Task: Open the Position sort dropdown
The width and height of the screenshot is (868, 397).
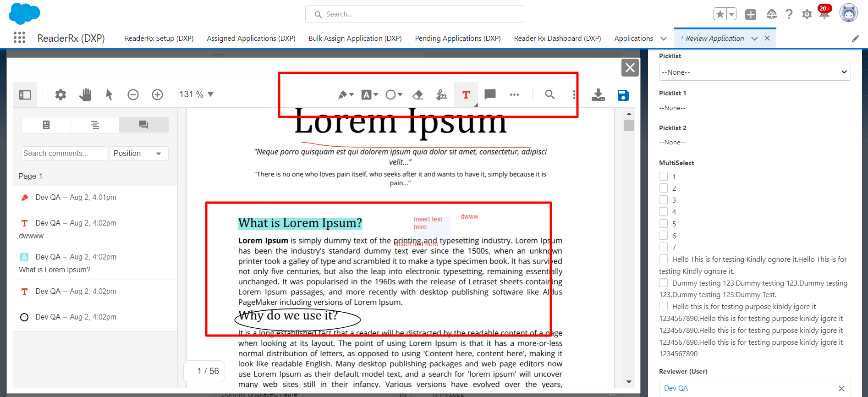Action: tap(139, 154)
